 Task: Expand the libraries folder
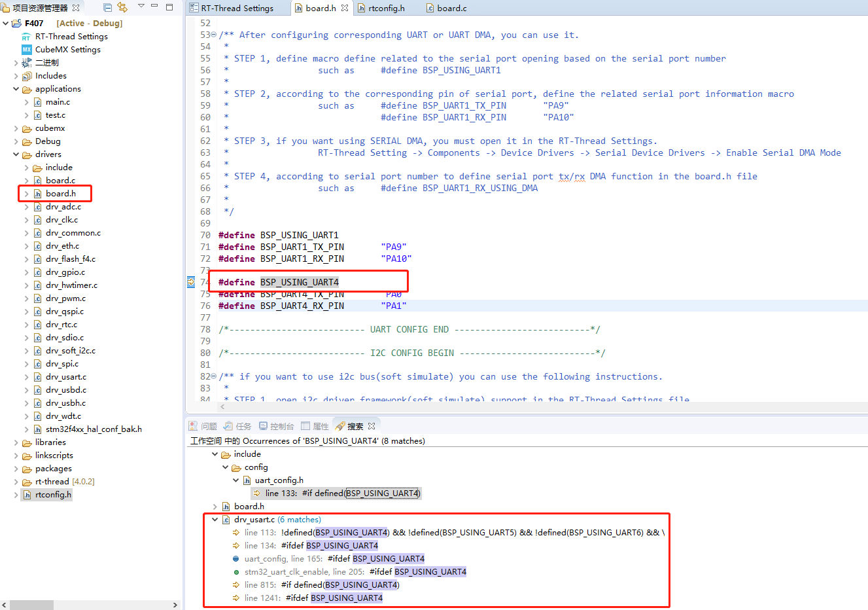click(x=16, y=442)
